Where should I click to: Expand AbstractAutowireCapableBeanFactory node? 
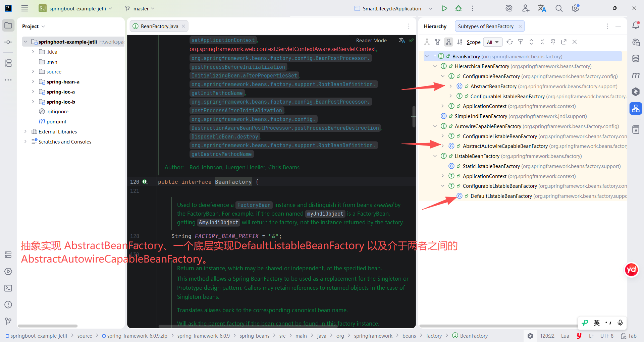[x=443, y=146]
